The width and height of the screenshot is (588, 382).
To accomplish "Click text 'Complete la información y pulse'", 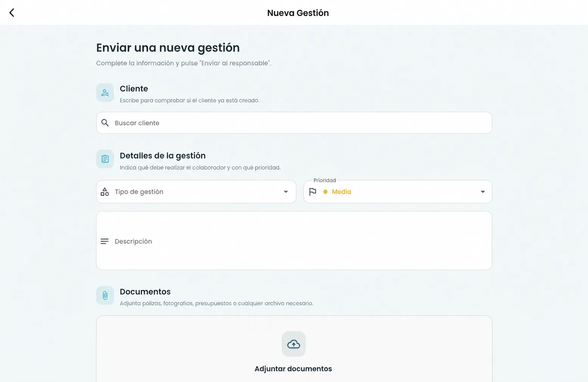I will click(x=147, y=63).
